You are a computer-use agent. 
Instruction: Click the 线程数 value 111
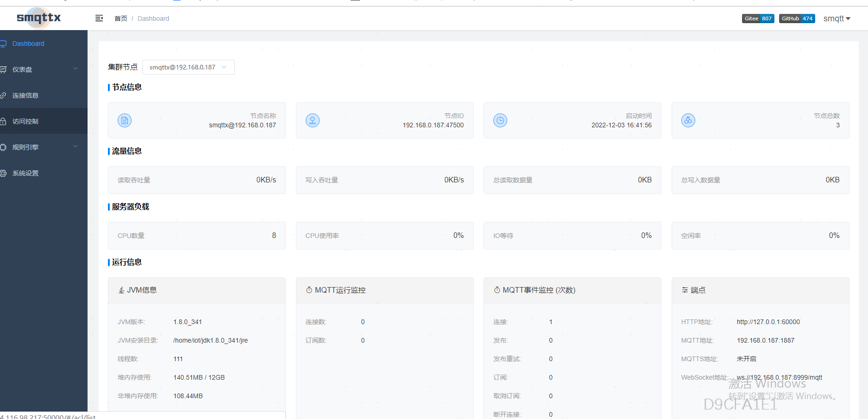[178, 359]
